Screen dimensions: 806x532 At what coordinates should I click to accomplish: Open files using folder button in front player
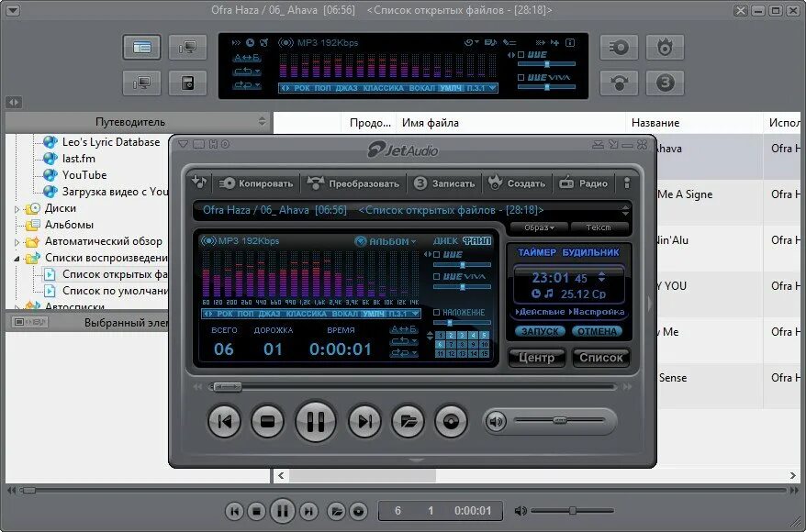click(x=408, y=422)
